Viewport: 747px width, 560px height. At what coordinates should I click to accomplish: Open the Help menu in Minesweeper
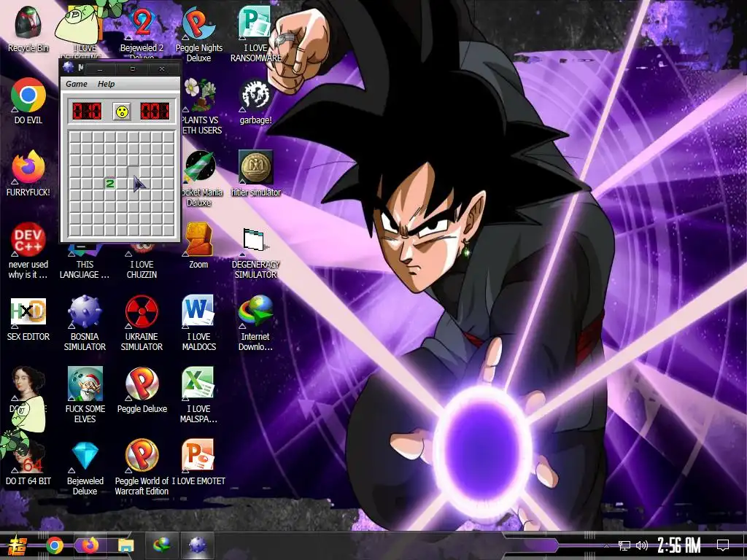106,84
